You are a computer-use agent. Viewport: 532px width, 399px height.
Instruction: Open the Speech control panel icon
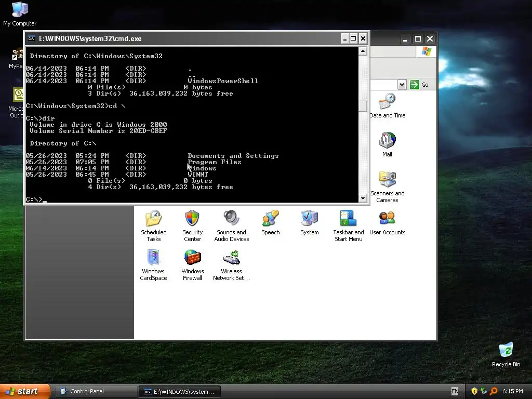tap(270, 222)
